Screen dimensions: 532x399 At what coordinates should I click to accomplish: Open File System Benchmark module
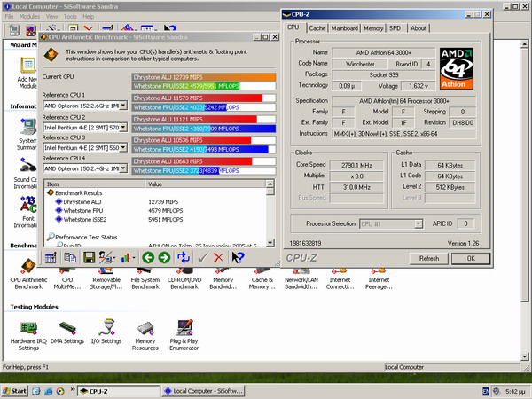pyautogui.click(x=145, y=279)
